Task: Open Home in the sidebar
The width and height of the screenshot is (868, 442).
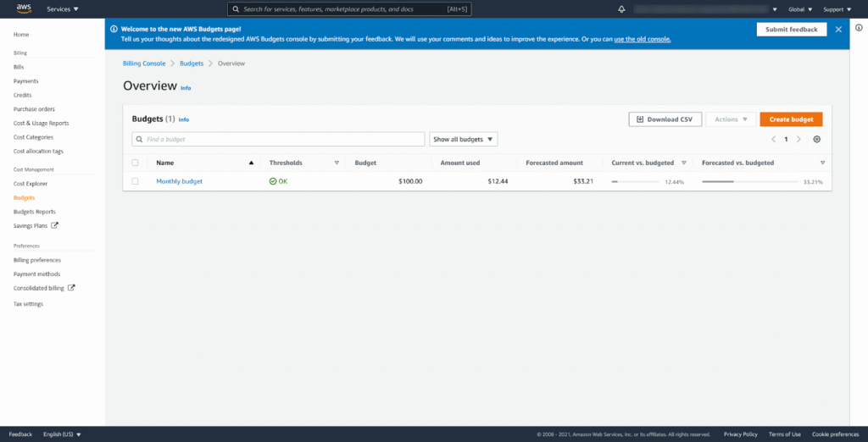Action: tap(21, 35)
